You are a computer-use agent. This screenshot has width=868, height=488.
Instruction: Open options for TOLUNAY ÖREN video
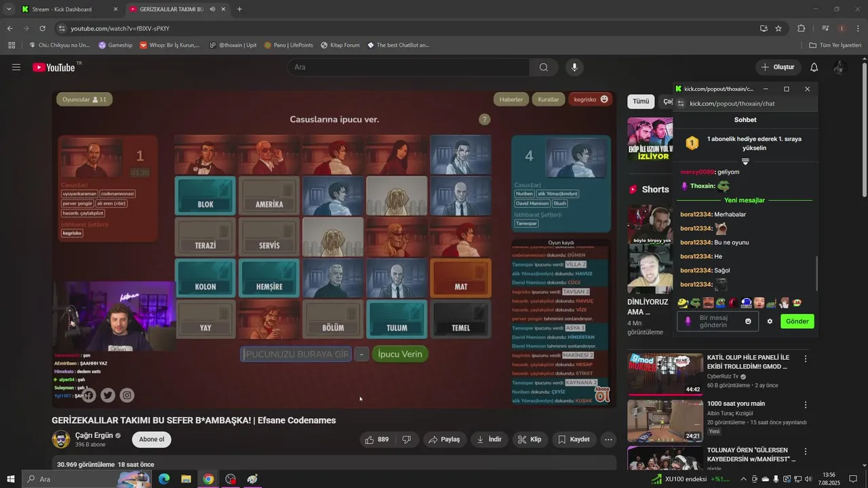(806, 451)
